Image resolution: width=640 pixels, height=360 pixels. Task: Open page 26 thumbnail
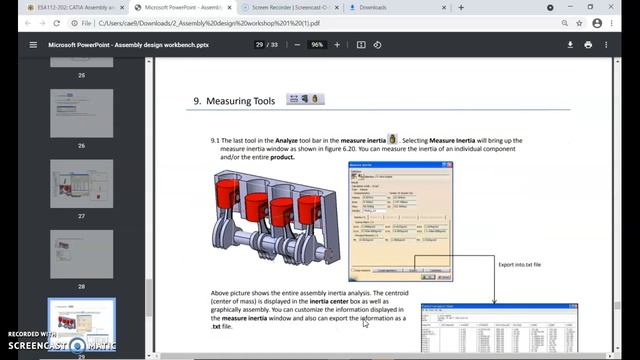click(82, 113)
